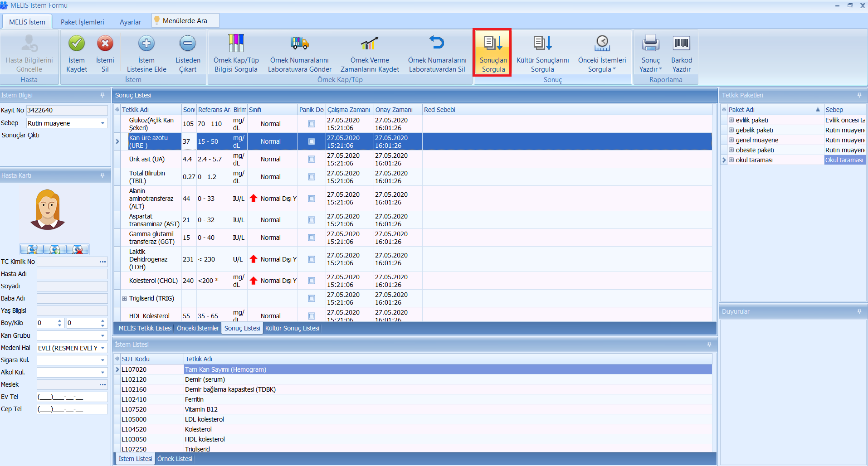Open the Sebep dropdown
The height and width of the screenshot is (466, 868).
point(103,123)
